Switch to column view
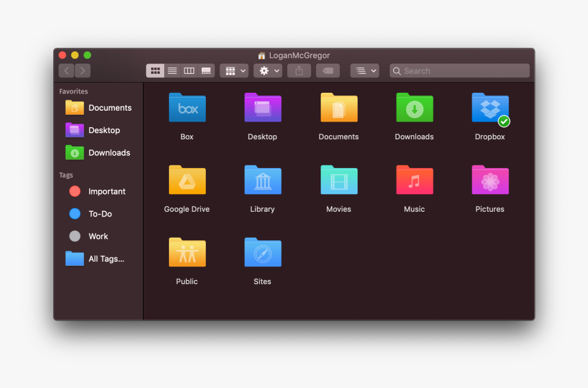 coord(189,71)
